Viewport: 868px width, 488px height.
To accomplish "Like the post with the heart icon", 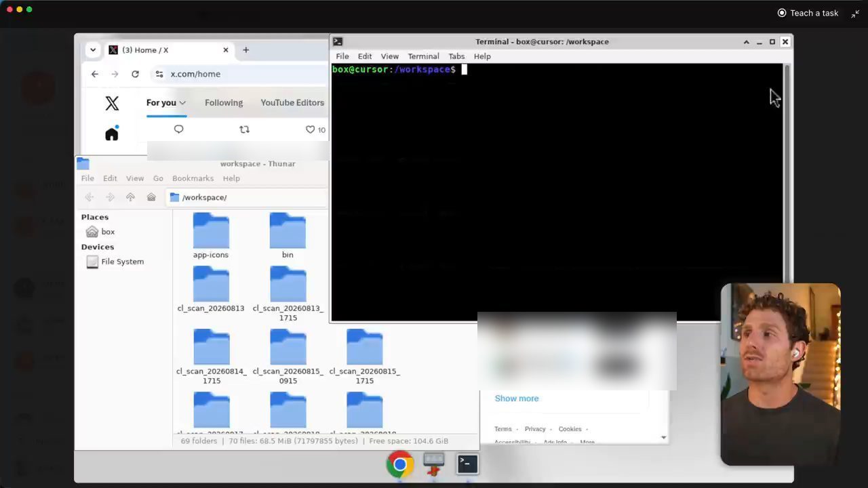I will 310,129.
